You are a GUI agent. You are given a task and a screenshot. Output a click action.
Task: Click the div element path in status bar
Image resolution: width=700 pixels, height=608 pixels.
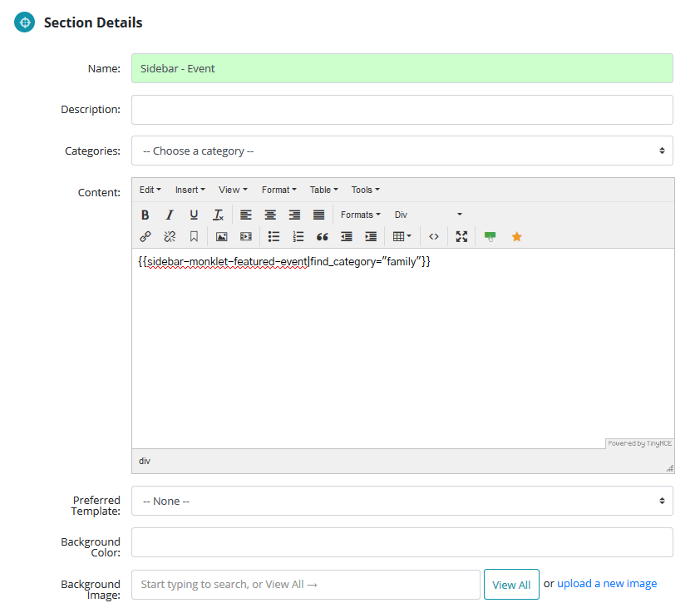click(145, 461)
